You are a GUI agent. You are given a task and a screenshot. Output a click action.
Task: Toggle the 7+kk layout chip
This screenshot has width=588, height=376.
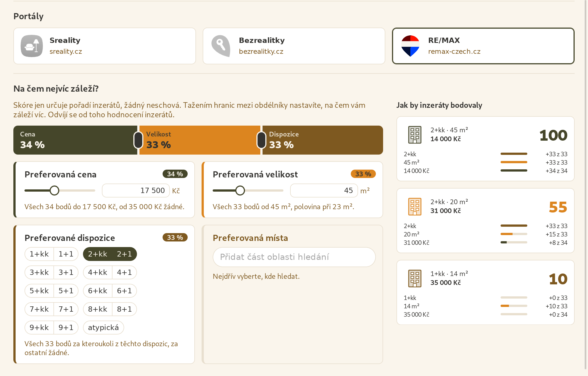point(39,309)
